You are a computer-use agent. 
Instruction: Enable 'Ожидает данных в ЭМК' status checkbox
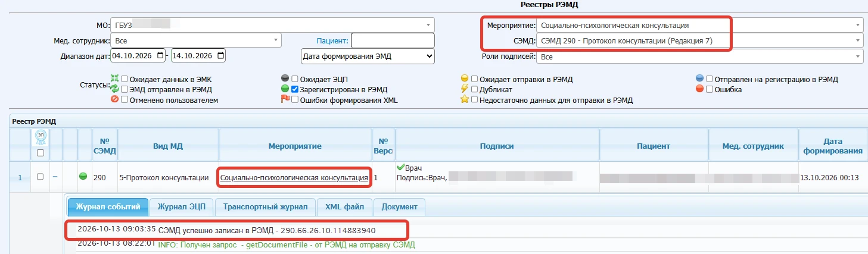(x=125, y=79)
